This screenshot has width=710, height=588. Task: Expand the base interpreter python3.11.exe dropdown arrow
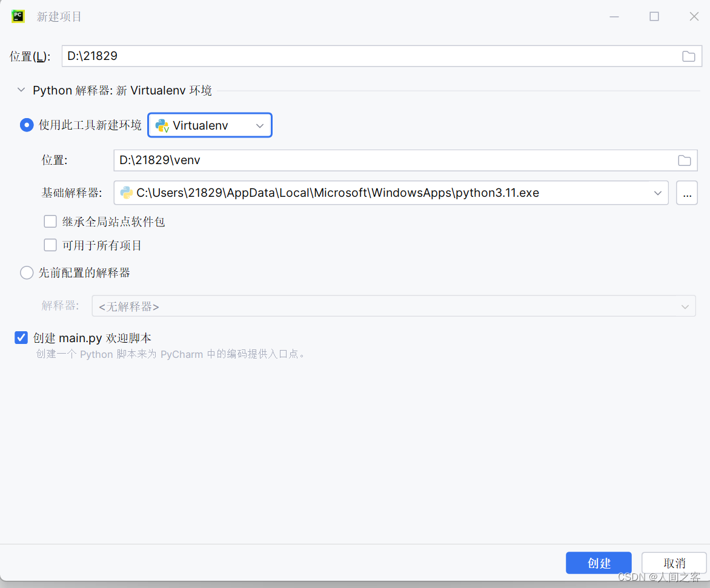[657, 193]
